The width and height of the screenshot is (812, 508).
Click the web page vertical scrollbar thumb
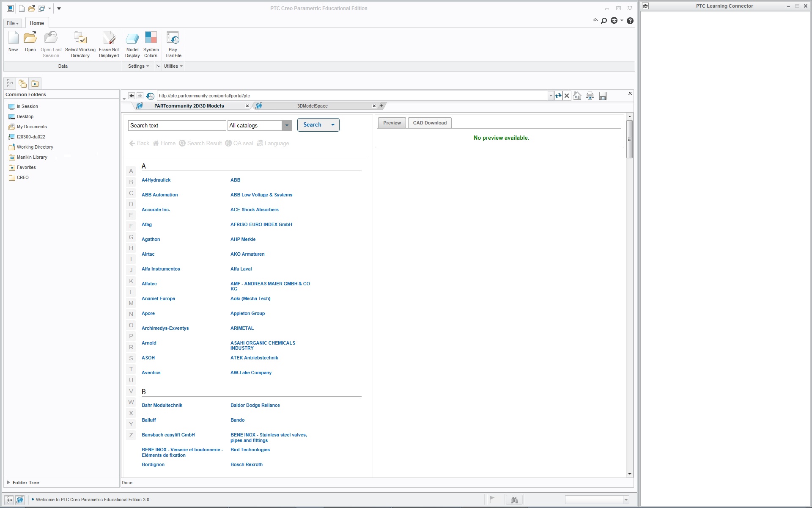(x=629, y=139)
